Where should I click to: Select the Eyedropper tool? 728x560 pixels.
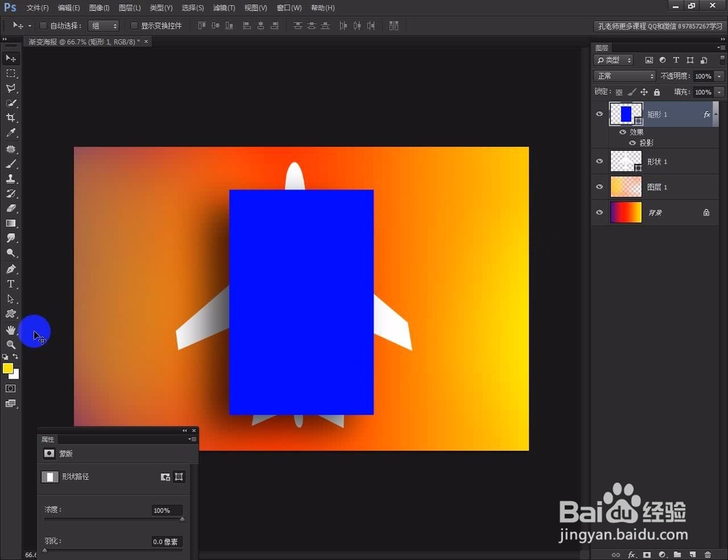10,133
